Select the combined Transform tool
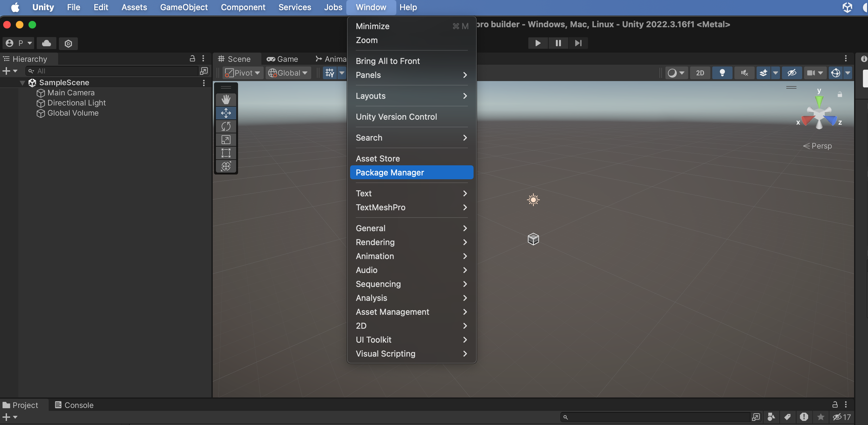 pyautogui.click(x=226, y=166)
